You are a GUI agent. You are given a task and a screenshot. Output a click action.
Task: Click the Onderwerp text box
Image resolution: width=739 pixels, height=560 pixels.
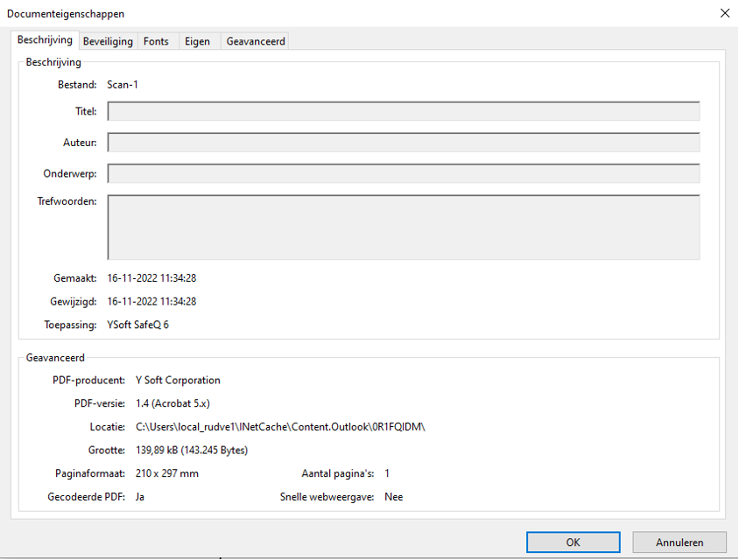click(403, 173)
